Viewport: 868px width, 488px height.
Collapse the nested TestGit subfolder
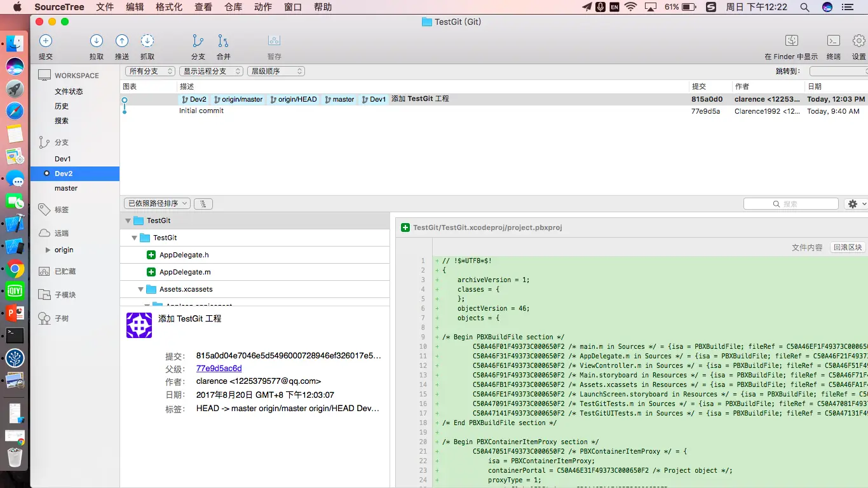click(134, 238)
